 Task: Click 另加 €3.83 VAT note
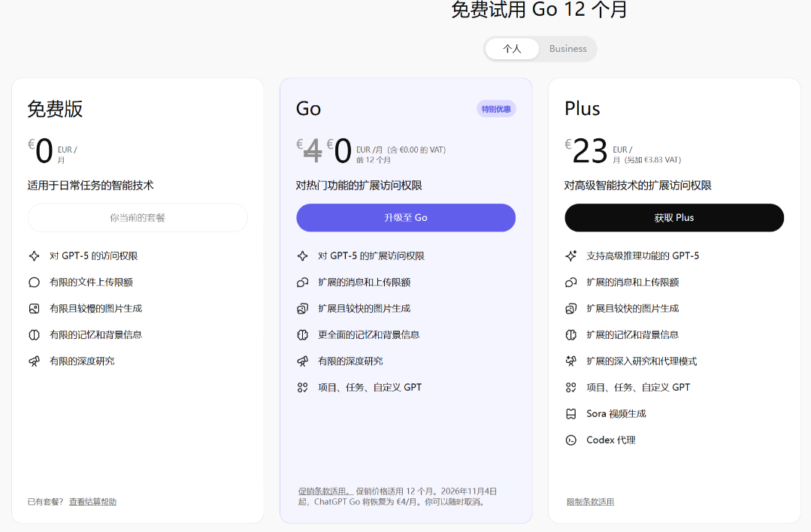point(652,160)
